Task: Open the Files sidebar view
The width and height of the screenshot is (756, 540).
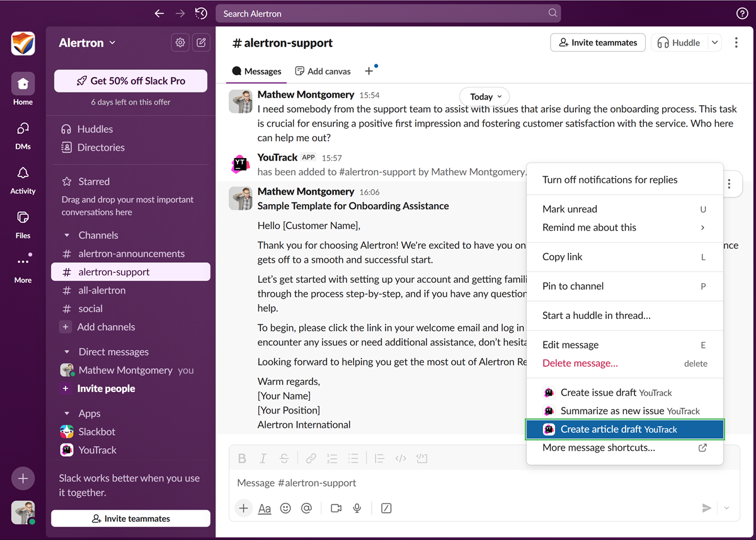Action: [23, 224]
